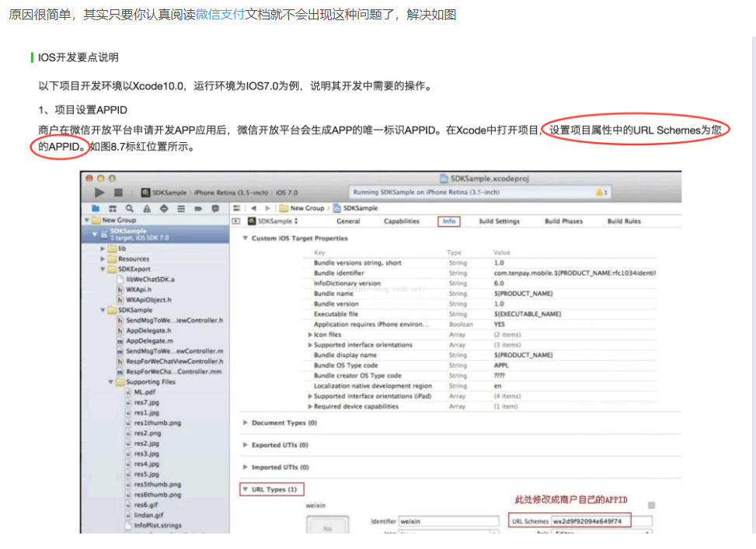Collapse the Supporting Files folder
This screenshot has width=756, height=549.
[110, 382]
